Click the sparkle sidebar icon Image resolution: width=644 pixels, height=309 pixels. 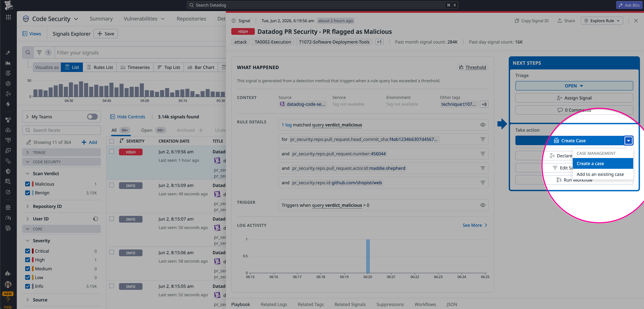click(x=8, y=52)
